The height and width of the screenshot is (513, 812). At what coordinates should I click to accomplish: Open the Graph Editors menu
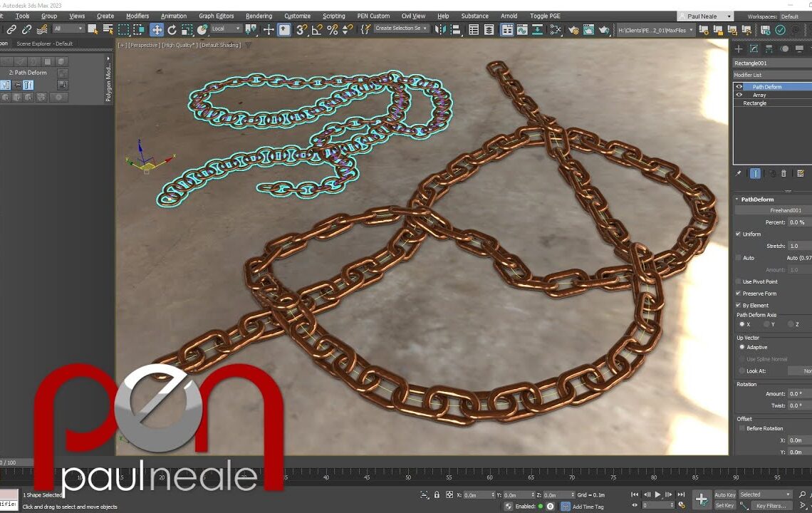click(x=216, y=16)
